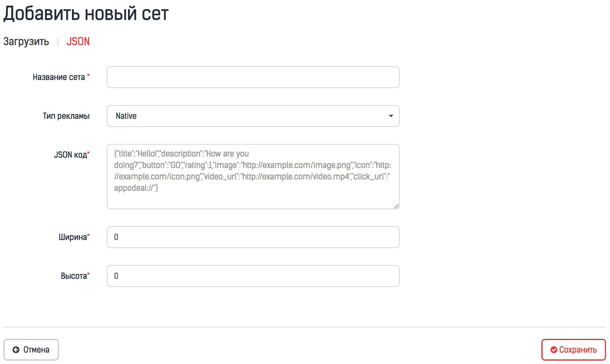
Task: Switch to the Загрузить tab
Action: point(26,42)
